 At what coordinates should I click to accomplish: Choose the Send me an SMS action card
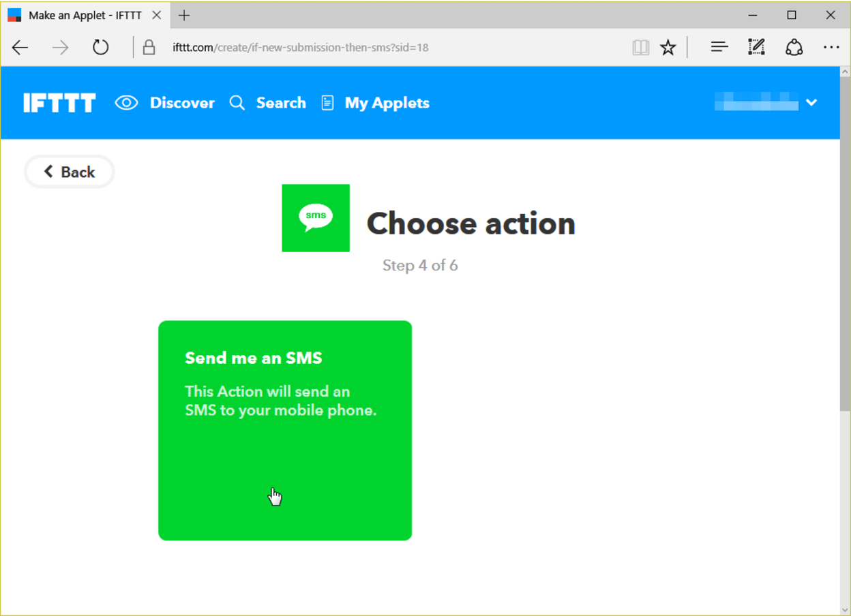285,431
